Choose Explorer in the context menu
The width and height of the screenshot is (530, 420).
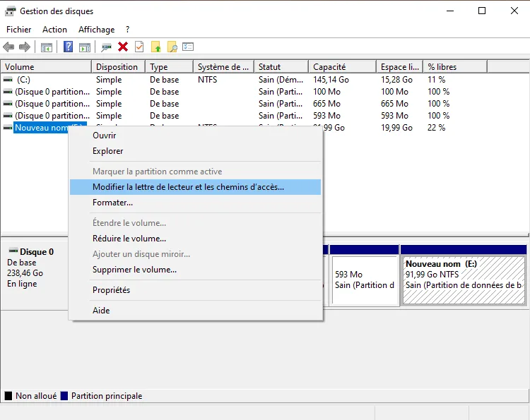coord(195,151)
